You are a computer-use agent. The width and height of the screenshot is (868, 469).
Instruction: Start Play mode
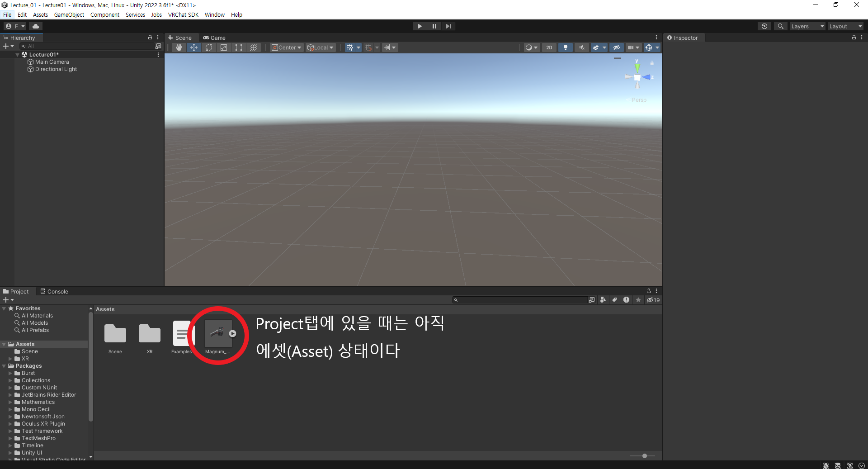[420, 26]
